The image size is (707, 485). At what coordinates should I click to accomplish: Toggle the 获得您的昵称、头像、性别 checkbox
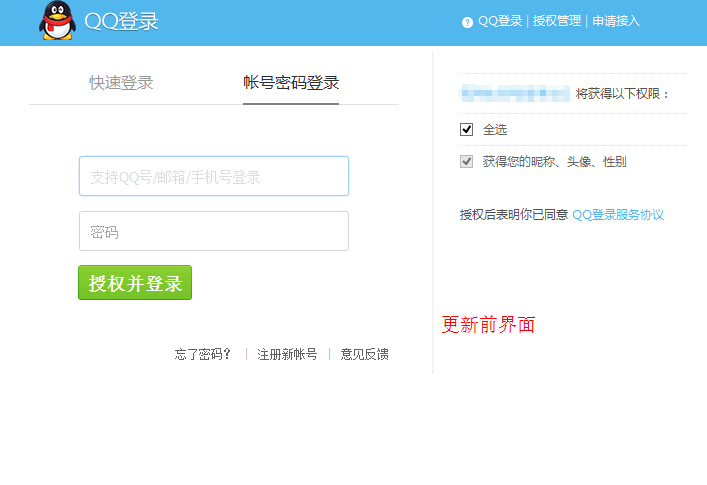tap(466, 161)
